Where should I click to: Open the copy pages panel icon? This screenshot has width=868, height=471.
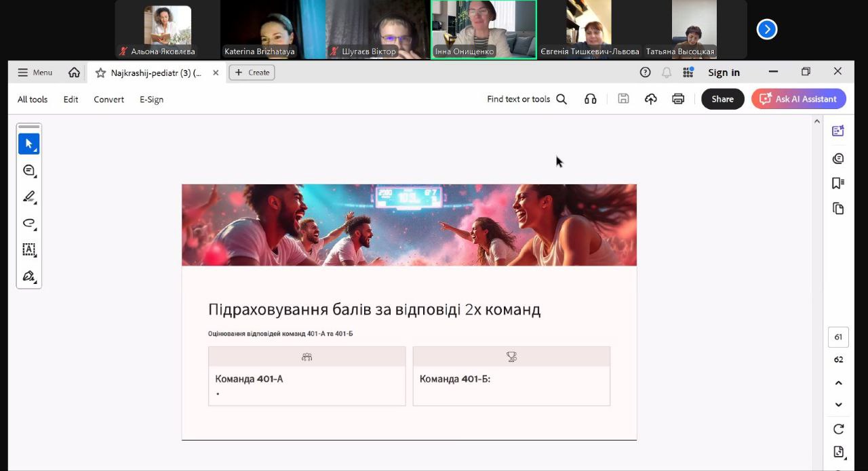[838, 209]
